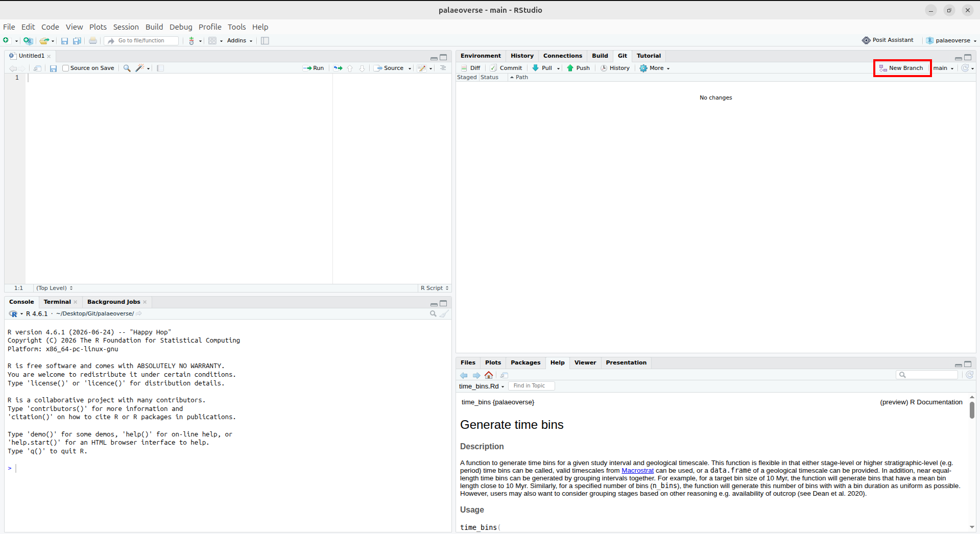Viewport: 980px width, 534px height.
Task: Minimize the source editor pane
Action: [x=434, y=58]
